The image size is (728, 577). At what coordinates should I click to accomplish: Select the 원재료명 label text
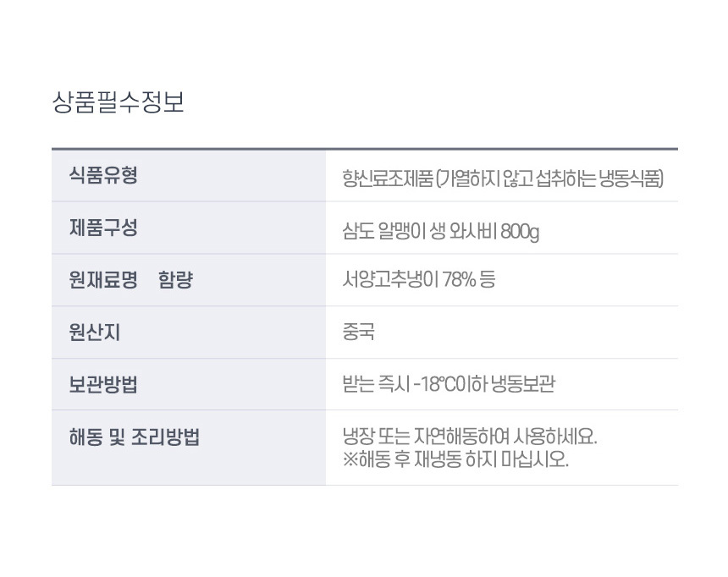click(x=102, y=280)
